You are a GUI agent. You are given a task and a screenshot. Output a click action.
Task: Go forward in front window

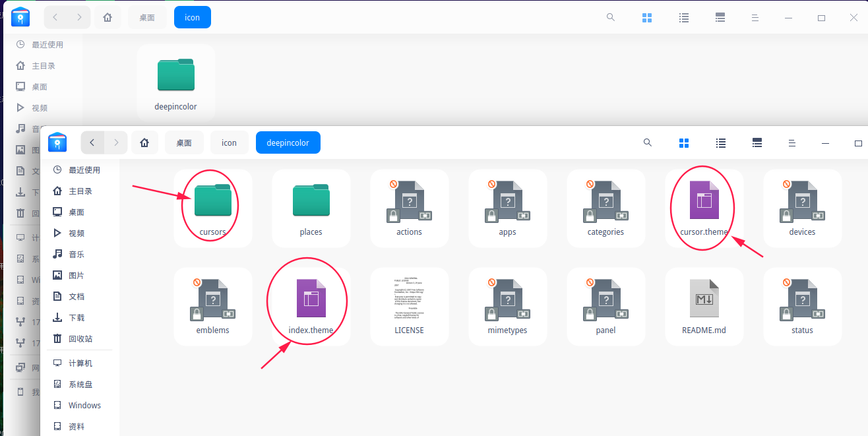pos(116,142)
